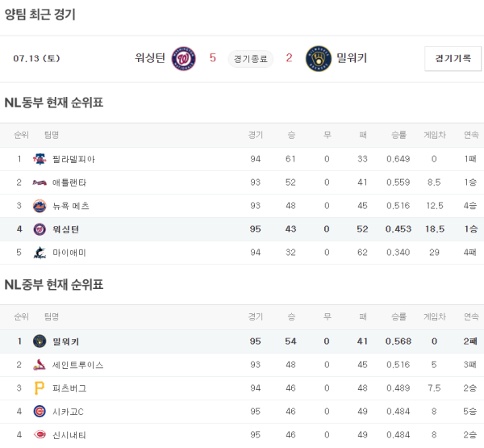Click the 경기종료 game status badge
The width and height of the screenshot is (484, 448).
coord(251,58)
